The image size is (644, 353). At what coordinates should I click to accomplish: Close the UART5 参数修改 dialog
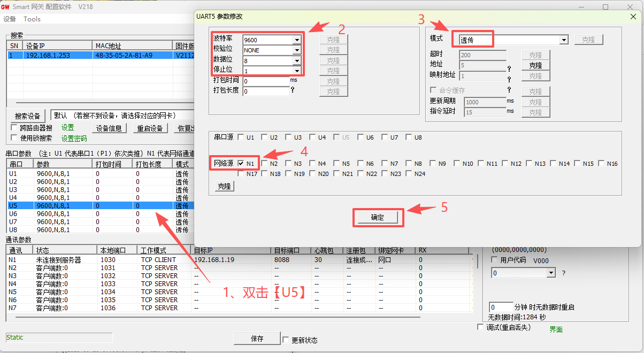pyautogui.click(x=632, y=17)
